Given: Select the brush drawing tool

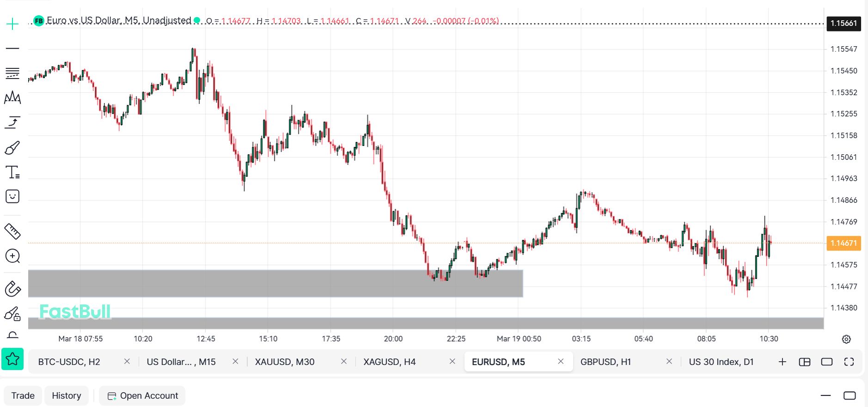Looking at the screenshot, I should click(12, 148).
